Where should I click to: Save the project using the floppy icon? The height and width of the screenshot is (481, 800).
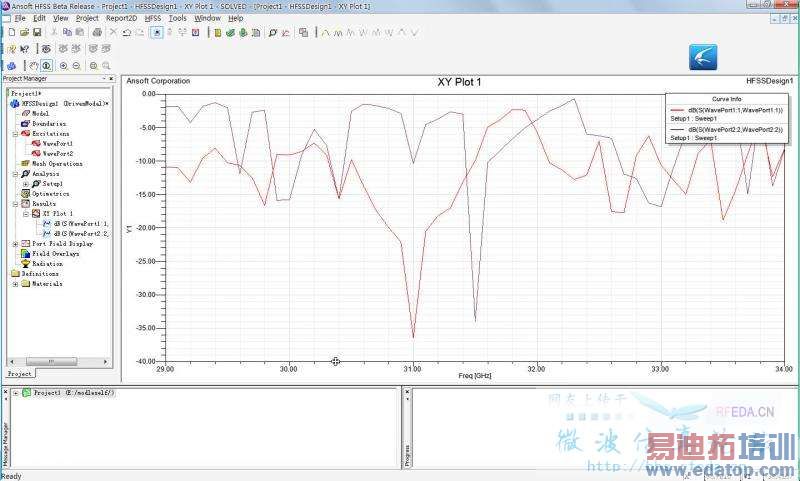37,32
